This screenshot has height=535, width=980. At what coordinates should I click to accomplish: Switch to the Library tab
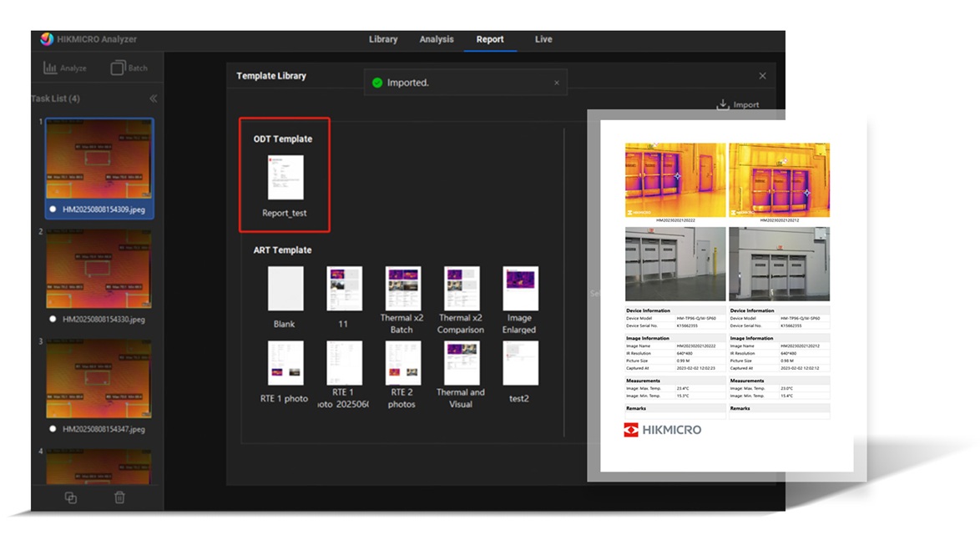tap(382, 38)
